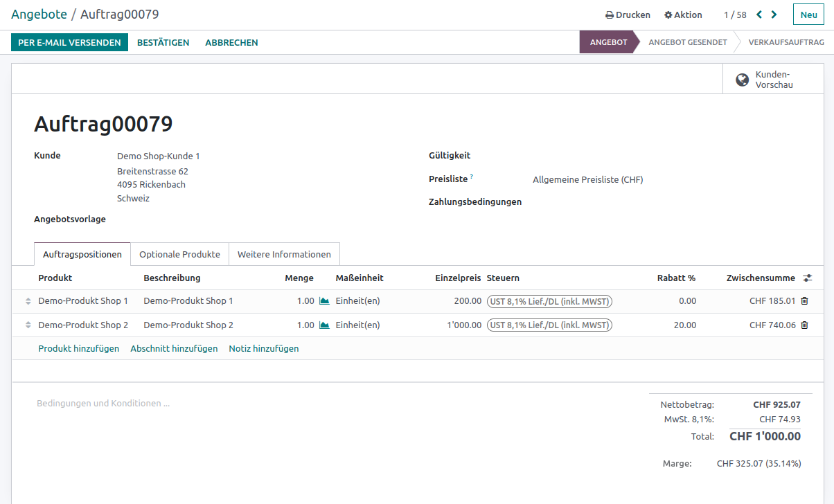Click Produkt hinzufügen link

tap(78, 349)
